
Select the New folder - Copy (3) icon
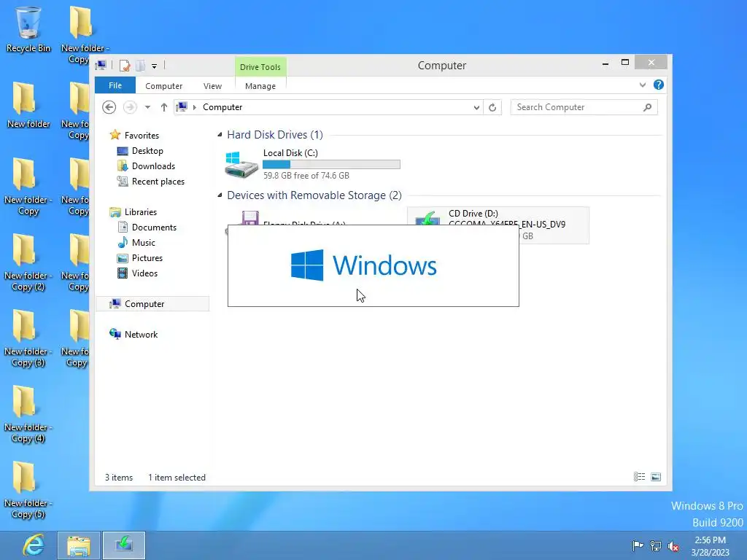pyautogui.click(x=28, y=338)
